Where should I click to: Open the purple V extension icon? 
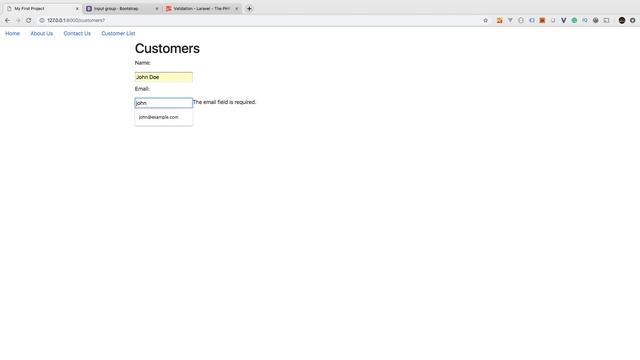[564, 20]
